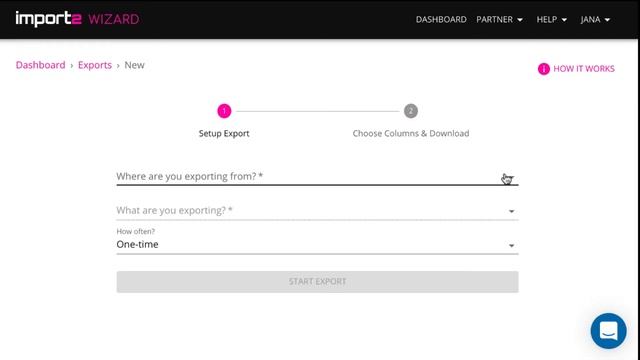Image resolution: width=640 pixels, height=360 pixels.
Task: Expand the JANA dropdown caret
Action: 607,20
